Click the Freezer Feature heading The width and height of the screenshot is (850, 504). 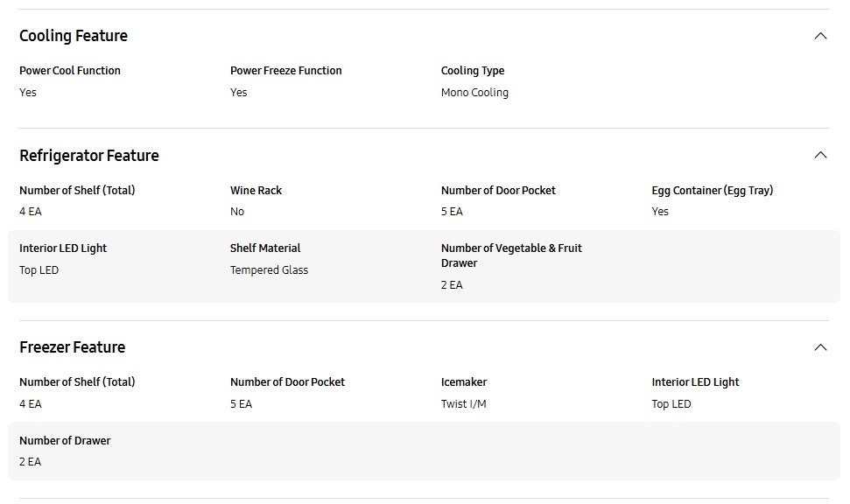point(73,346)
